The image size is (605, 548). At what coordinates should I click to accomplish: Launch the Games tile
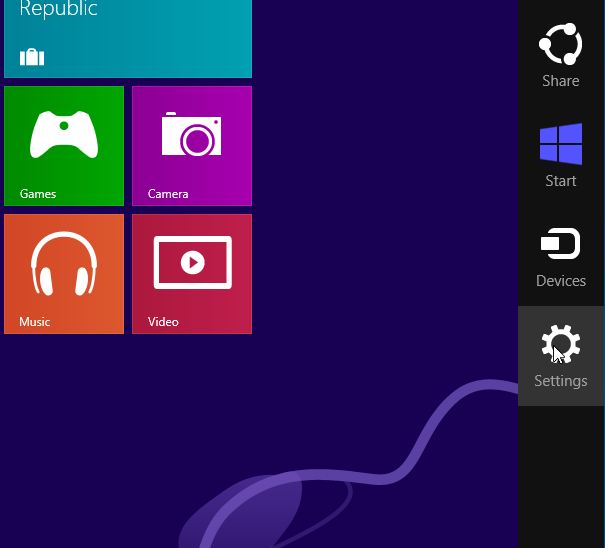(x=64, y=146)
